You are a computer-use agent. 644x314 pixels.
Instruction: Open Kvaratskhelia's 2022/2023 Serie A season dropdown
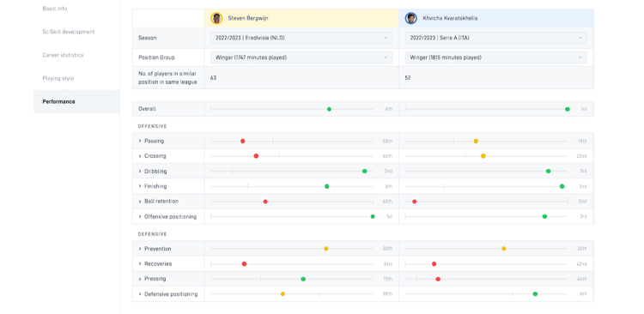point(495,38)
